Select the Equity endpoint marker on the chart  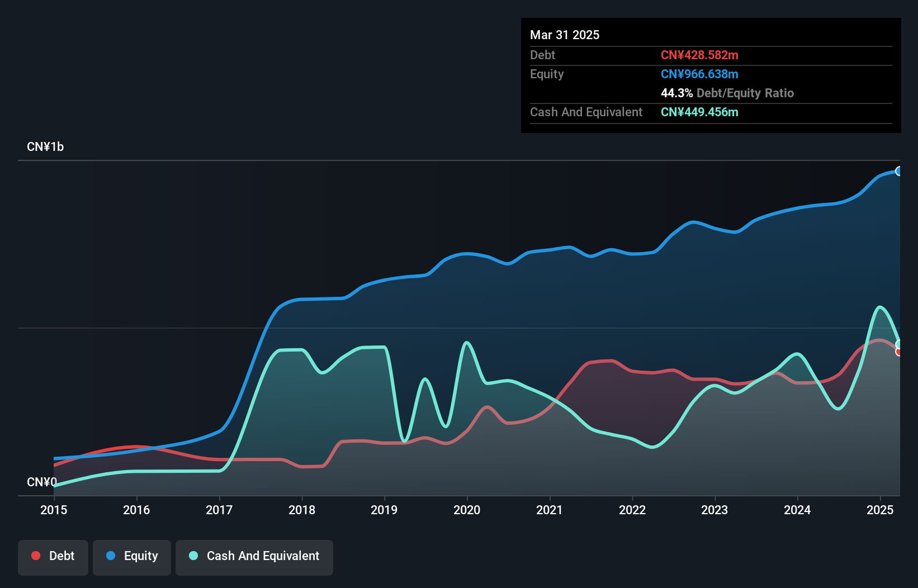point(898,171)
